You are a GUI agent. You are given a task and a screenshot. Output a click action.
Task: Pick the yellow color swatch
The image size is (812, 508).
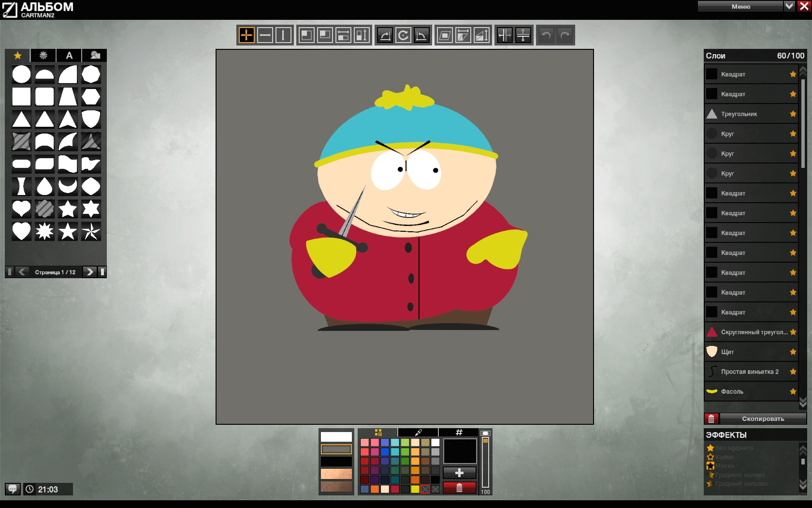tap(415, 489)
